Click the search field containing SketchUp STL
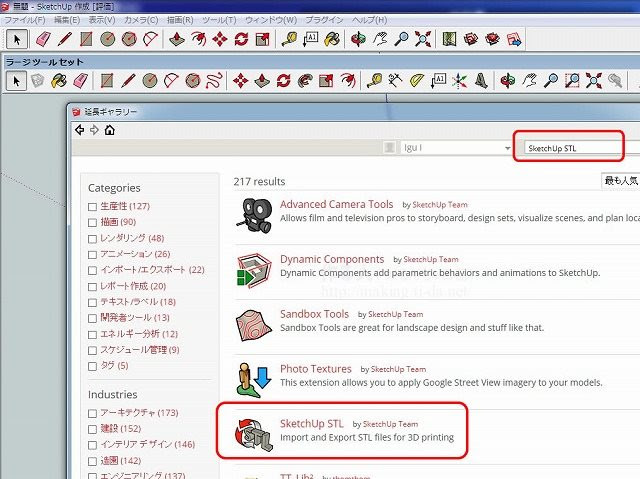 (571, 148)
